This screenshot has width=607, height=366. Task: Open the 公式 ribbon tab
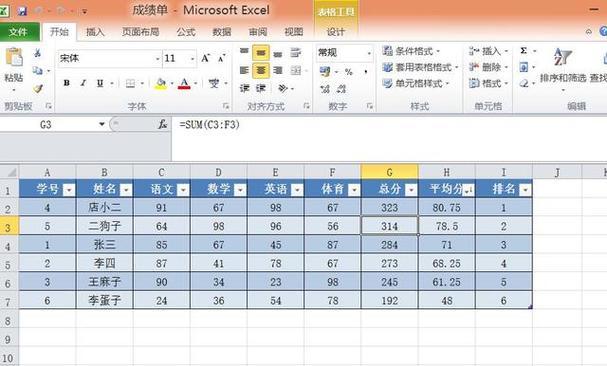pyautogui.click(x=186, y=32)
